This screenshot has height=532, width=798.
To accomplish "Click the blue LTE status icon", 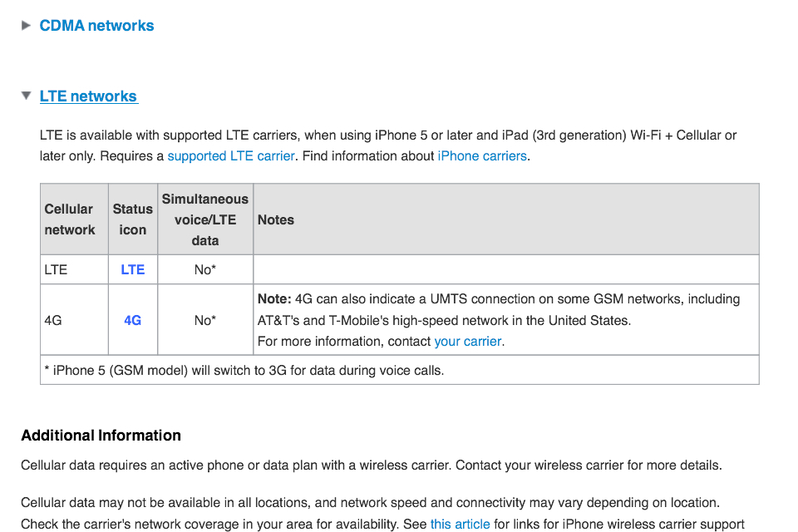I will [x=133, y=269].
